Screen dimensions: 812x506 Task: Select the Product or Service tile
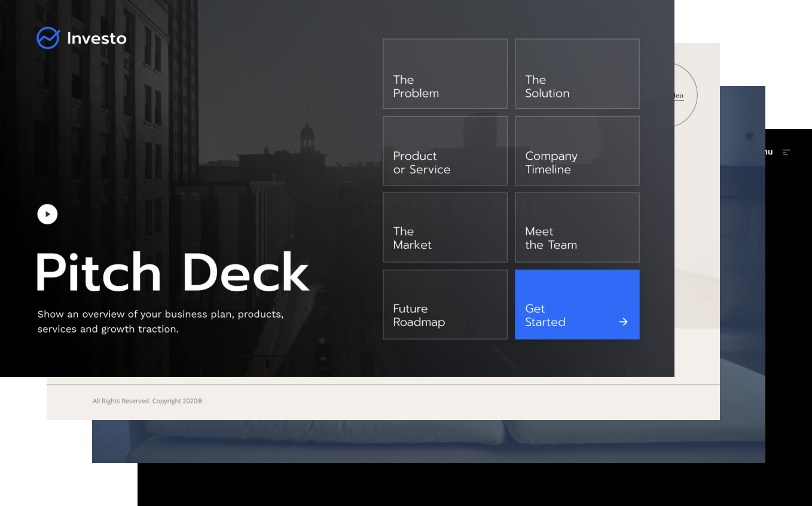(445, 151)
